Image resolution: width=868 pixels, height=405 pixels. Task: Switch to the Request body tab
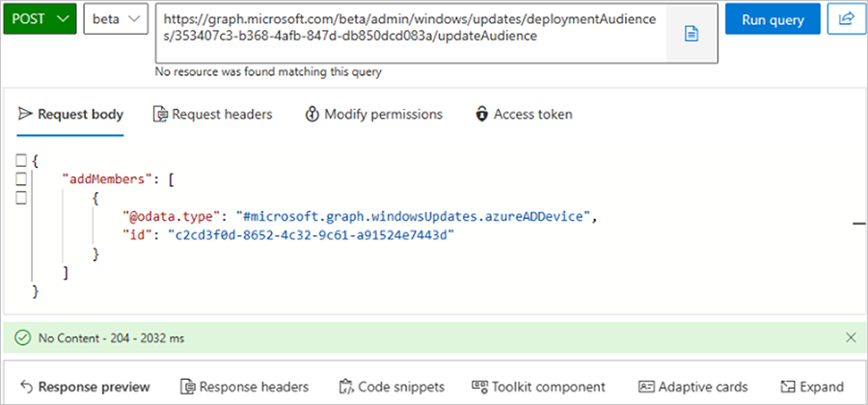tap(70, 115)
